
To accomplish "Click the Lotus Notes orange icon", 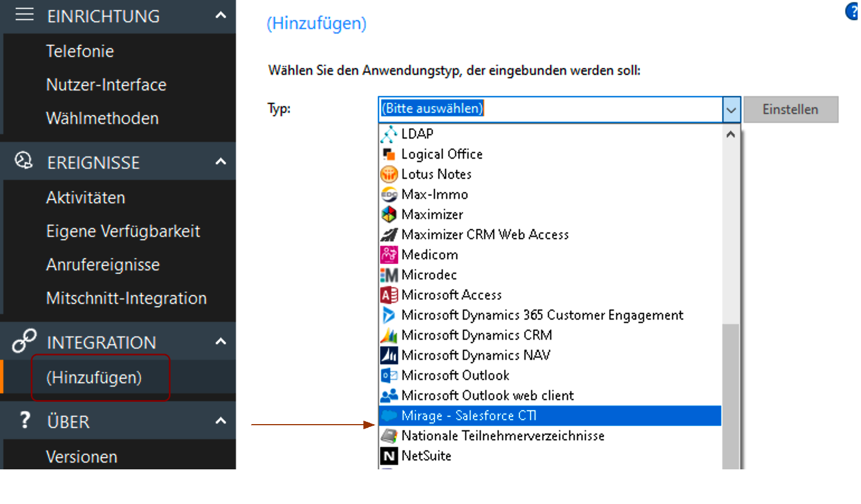I will 389,174.
